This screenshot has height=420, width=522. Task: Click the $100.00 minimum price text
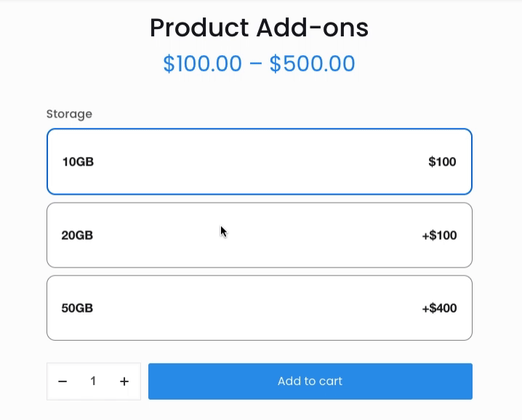click(x=202, y=64)
